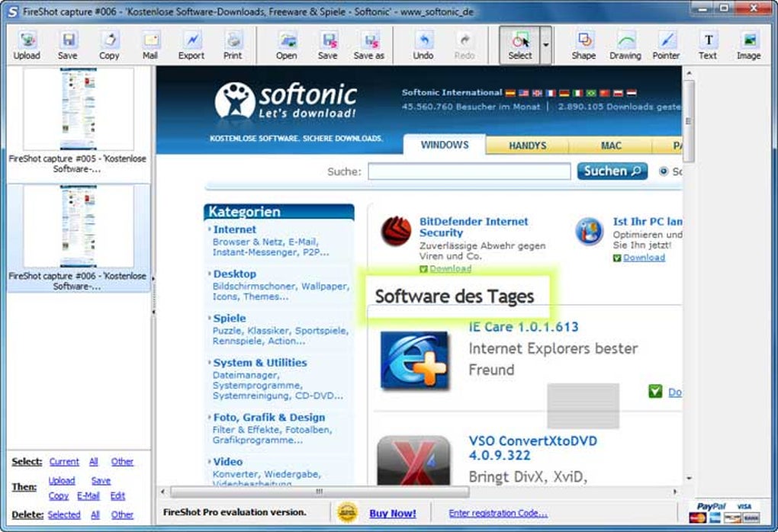Click the IE Care blue e icon
This screenshot has width=778, height=532.
[x=415, y=361]
